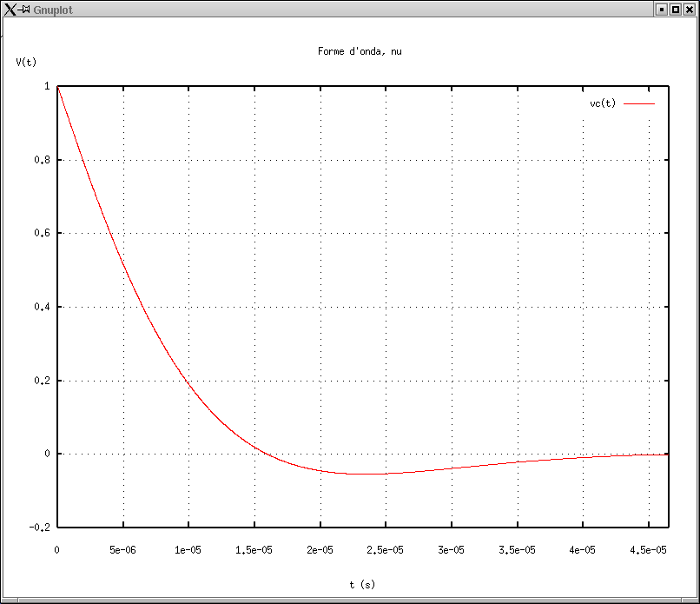Click the 0.8 y-axis tick label
The width and height of the screenshot is (700, 604).
tap(42, 161)
